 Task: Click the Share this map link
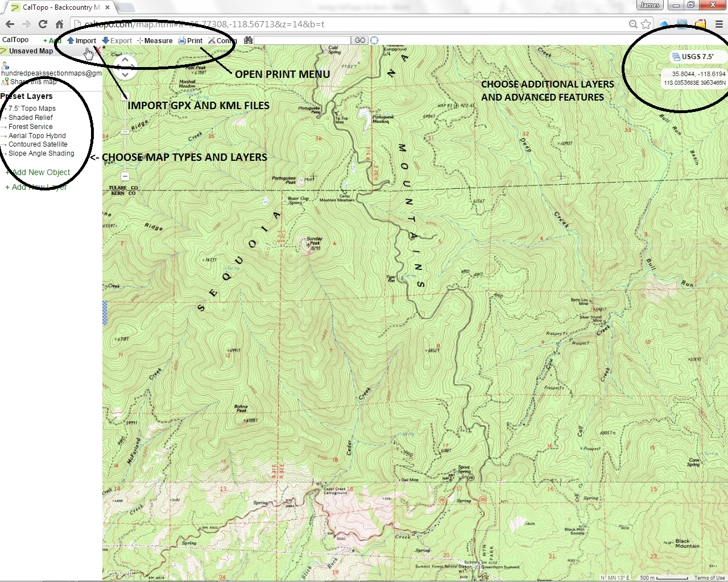pos(33,82)
